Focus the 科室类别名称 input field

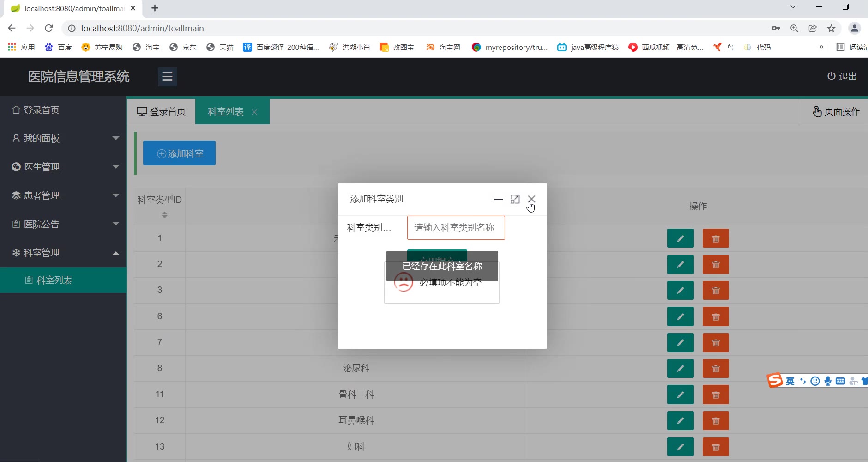pyautogui.click(x=456, y=228)
